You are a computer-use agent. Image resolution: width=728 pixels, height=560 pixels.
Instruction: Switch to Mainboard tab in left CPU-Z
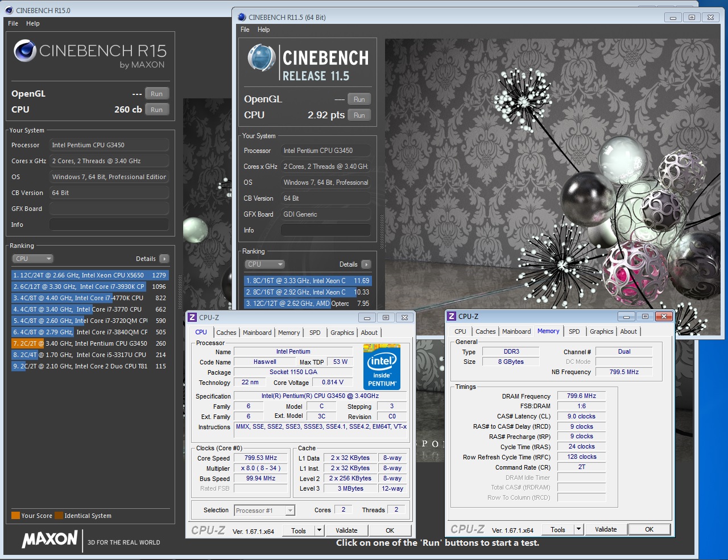click(x=257, y=333)
